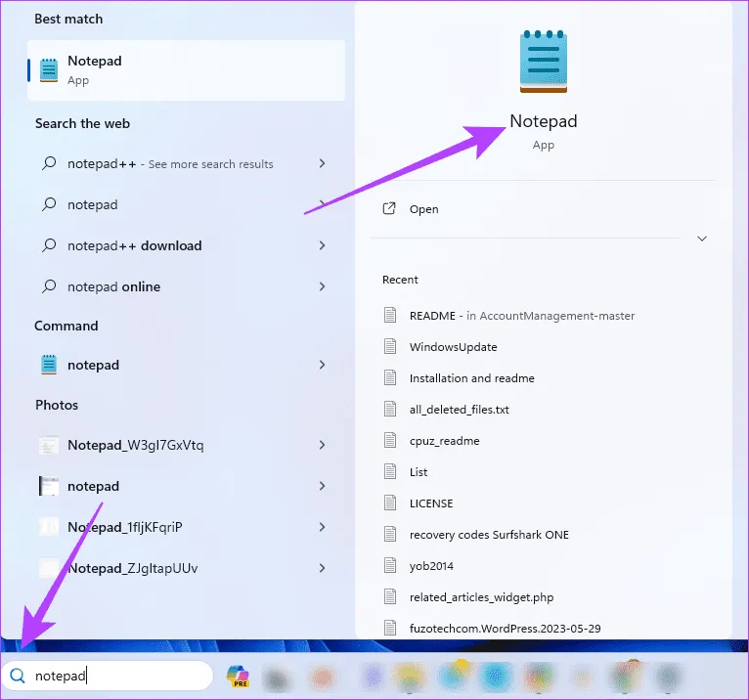Click the Open button for Notepad

pyautogui.click(x=423, y=209)
